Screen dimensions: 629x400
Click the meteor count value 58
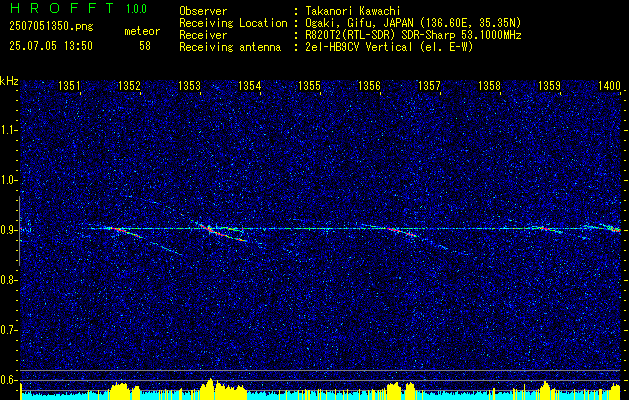145,46
